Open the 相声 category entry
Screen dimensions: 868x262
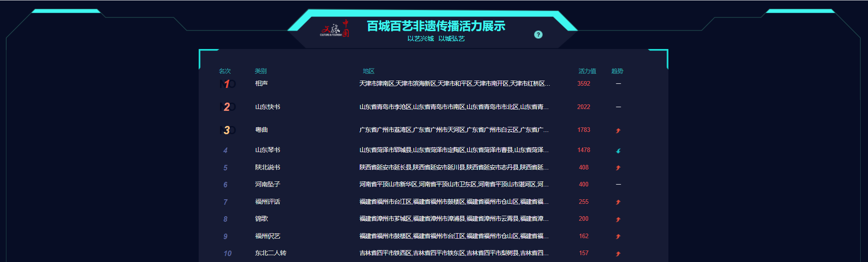point(261,83)
